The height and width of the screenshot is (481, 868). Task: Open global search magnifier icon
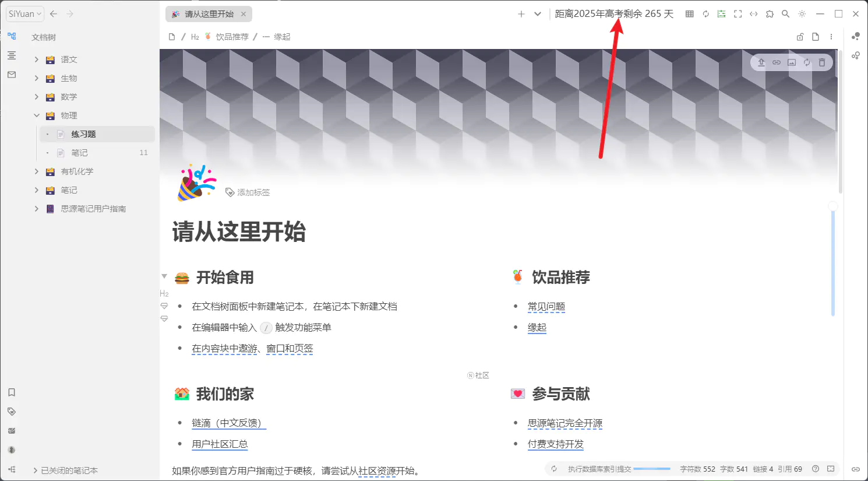[x=786, y=14]
